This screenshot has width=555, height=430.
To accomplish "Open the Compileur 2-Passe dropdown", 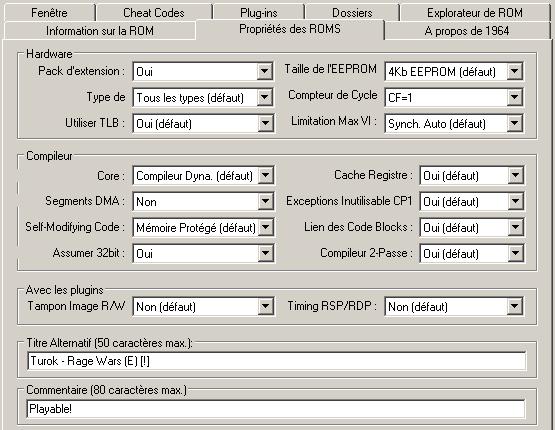I will pyautogui.click(x=471, y=253).
